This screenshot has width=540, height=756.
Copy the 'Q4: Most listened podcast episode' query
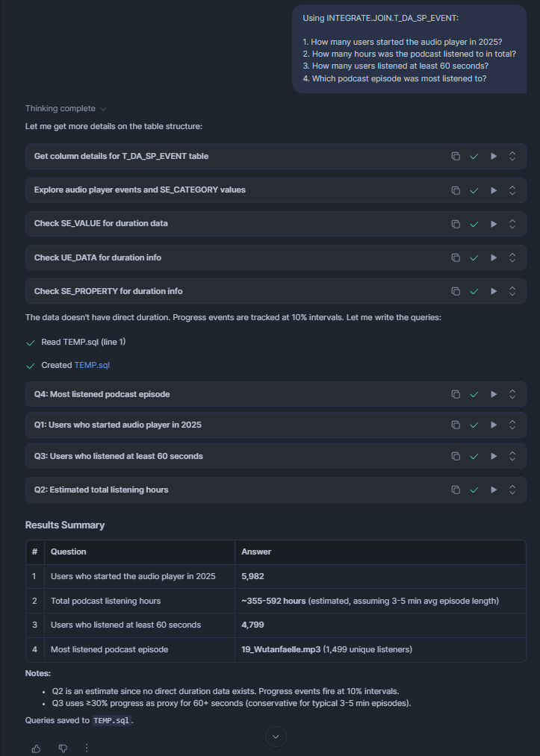coord(455,394)
